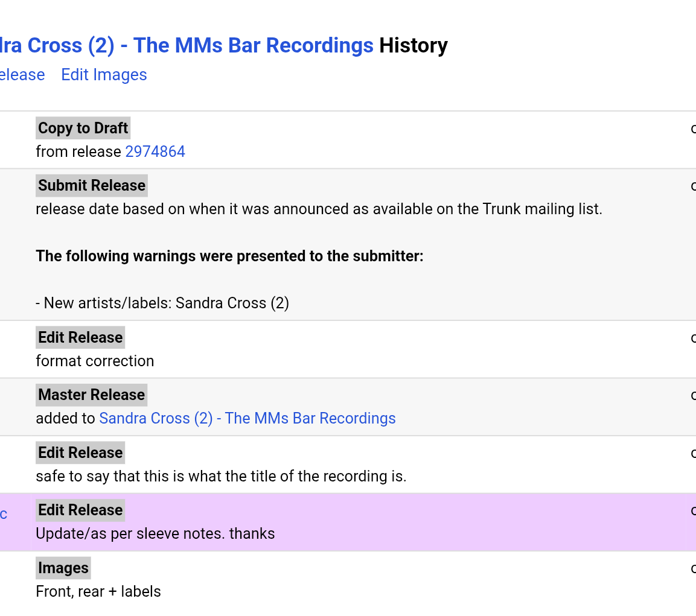Screen dimensions: 696x616
Task: Open release number 2974864 link
Action: tap(155, 151)
